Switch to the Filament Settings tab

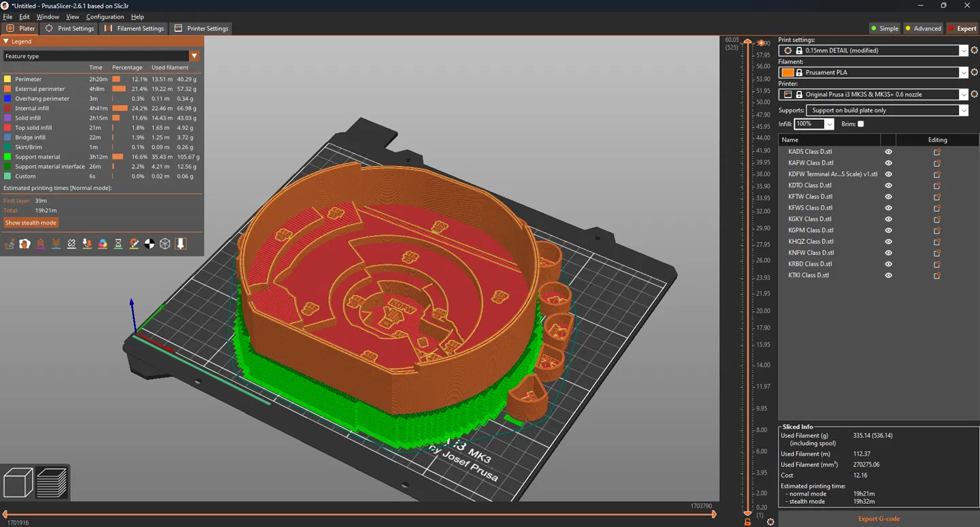[x=134, y=29]
